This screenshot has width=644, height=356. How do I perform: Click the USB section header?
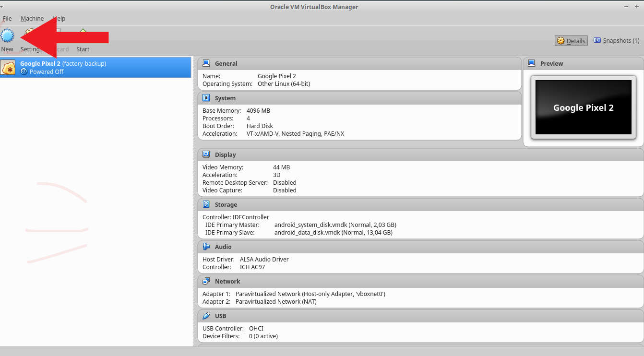click(x=421, y=316)
